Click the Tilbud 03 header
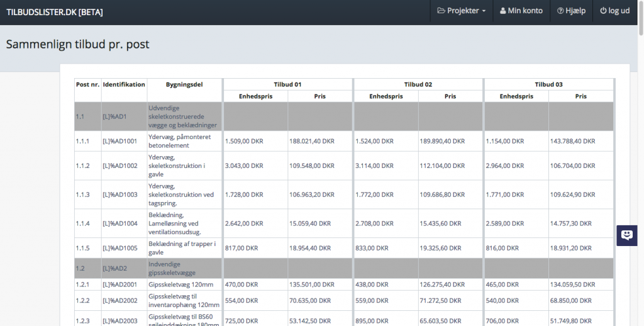Image resolution: width=644 pixels, height=326 pixels. coord(548,84)
